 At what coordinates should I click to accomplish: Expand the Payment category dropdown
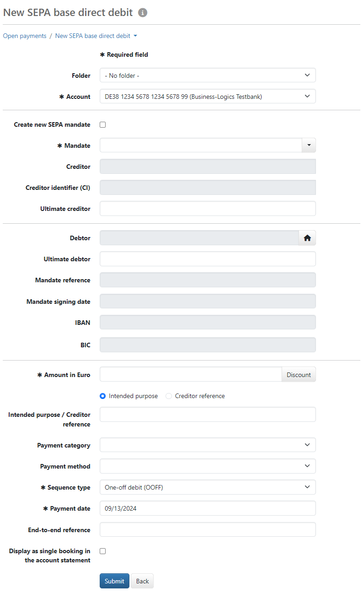208,445
